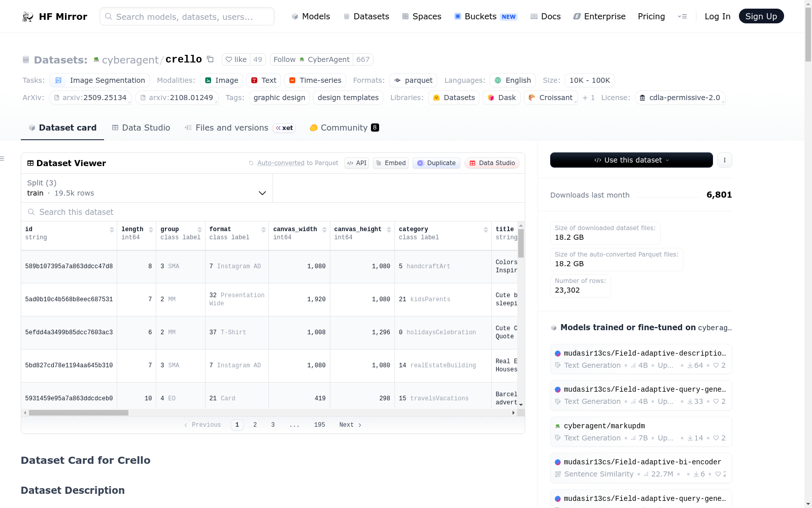Sort by the category column

(x=486, y=230)
